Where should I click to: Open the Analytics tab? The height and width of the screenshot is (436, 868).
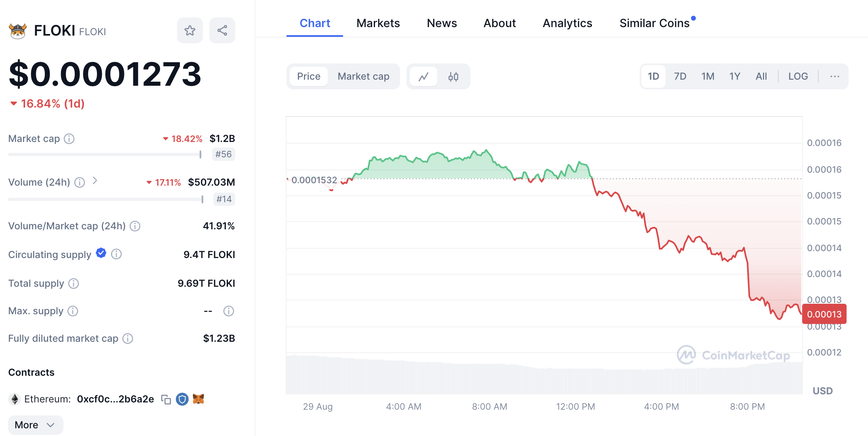(567, 23)
